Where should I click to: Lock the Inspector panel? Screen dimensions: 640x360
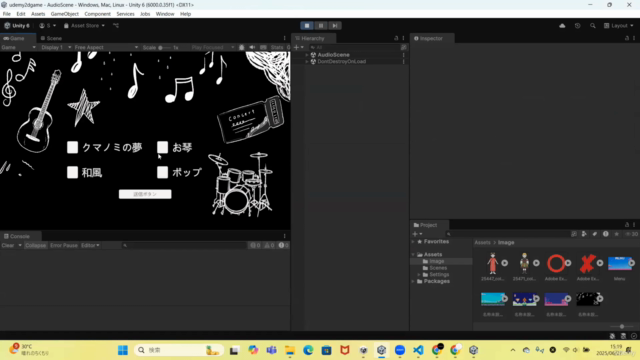627,38
